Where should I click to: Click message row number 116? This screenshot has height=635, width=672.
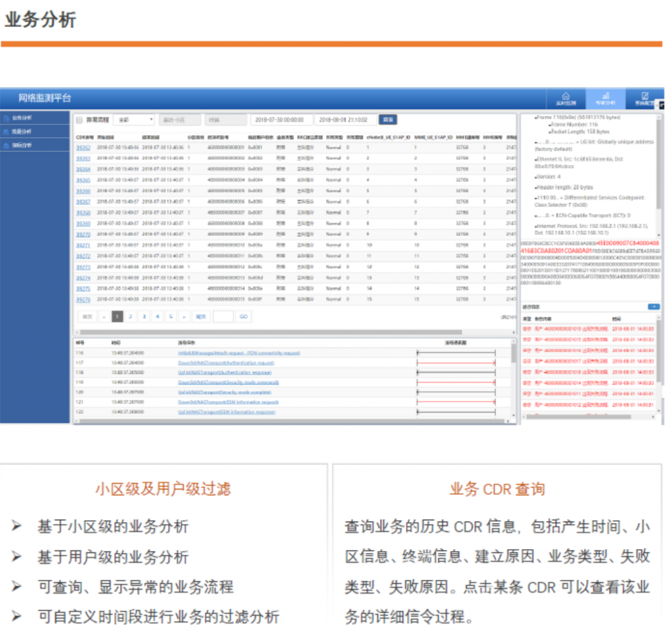point(79,354)
